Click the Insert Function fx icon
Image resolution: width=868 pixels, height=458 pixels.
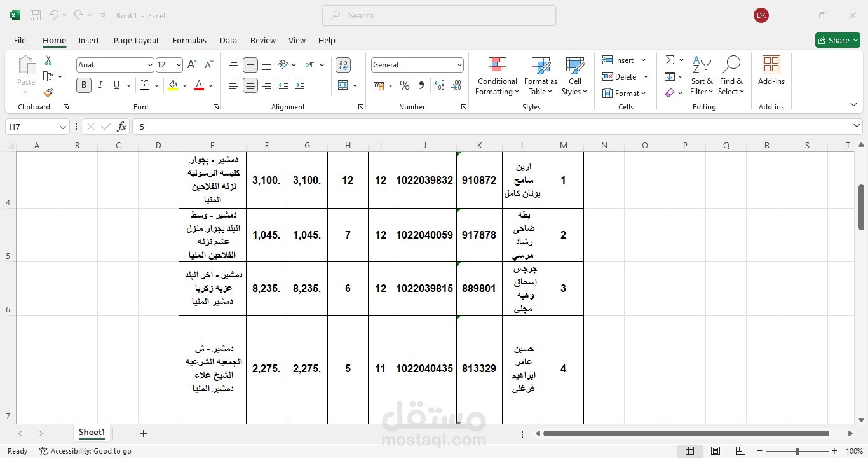[x=121, y=127]
